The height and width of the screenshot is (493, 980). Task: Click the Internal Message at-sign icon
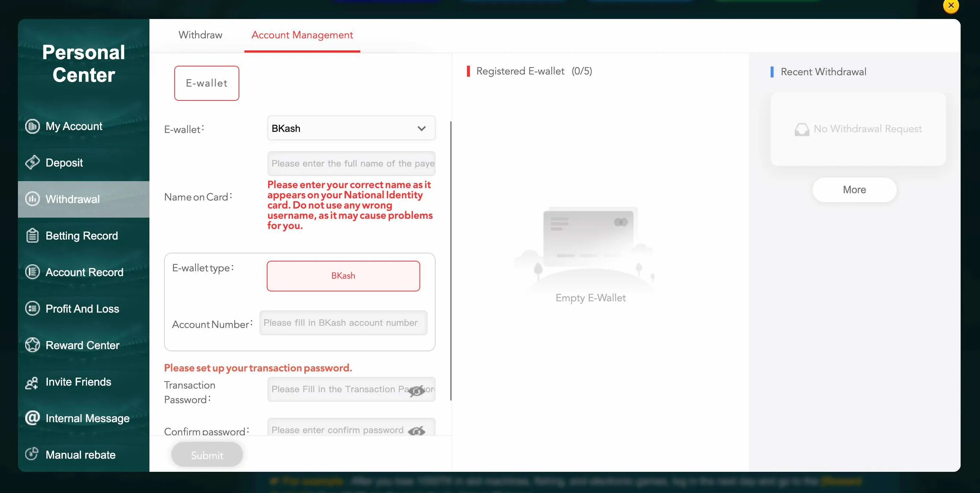tap(32, 418)
